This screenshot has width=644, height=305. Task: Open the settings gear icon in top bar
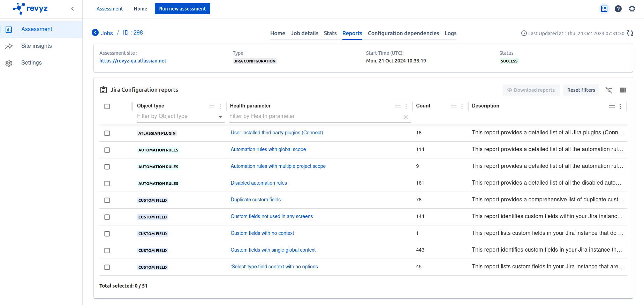(632, 9)
